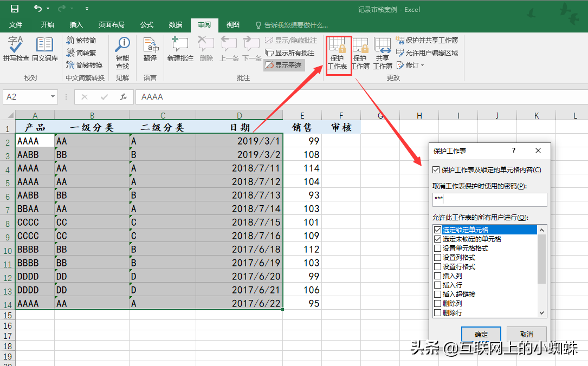Open the 文件 tab
The image size is (588, 366).
pos(15,25)
